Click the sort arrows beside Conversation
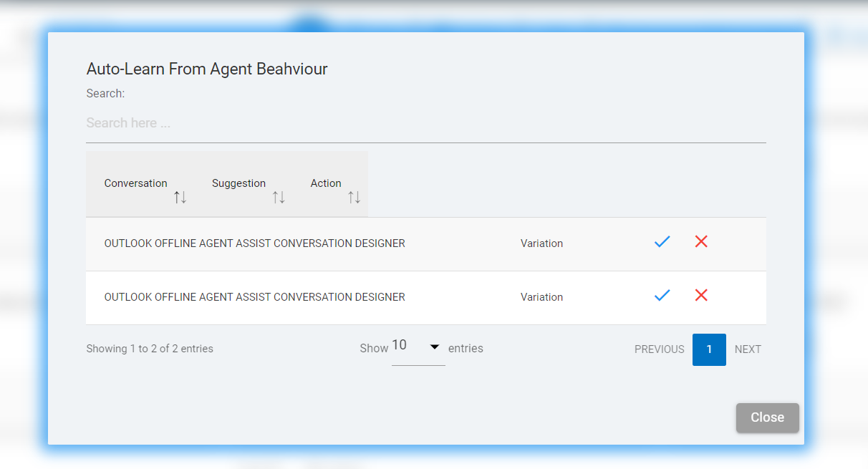868x469 pixels. point(180,197)
